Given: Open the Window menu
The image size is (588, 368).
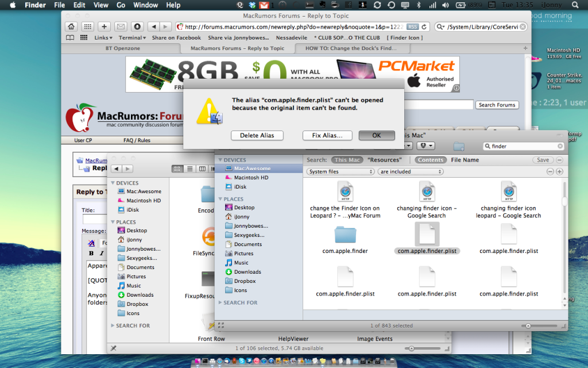Looking at the screenshot, I should (145, 5).
